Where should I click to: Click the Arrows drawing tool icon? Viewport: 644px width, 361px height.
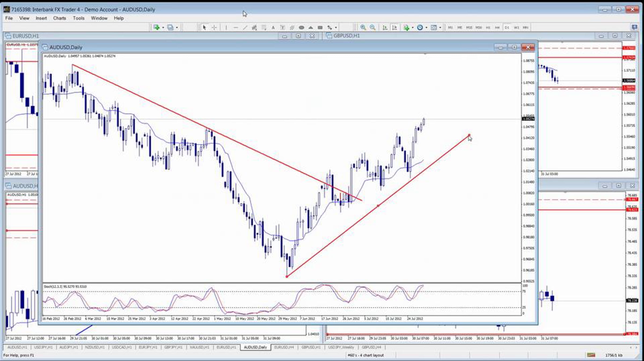click(x=330, y=27)
